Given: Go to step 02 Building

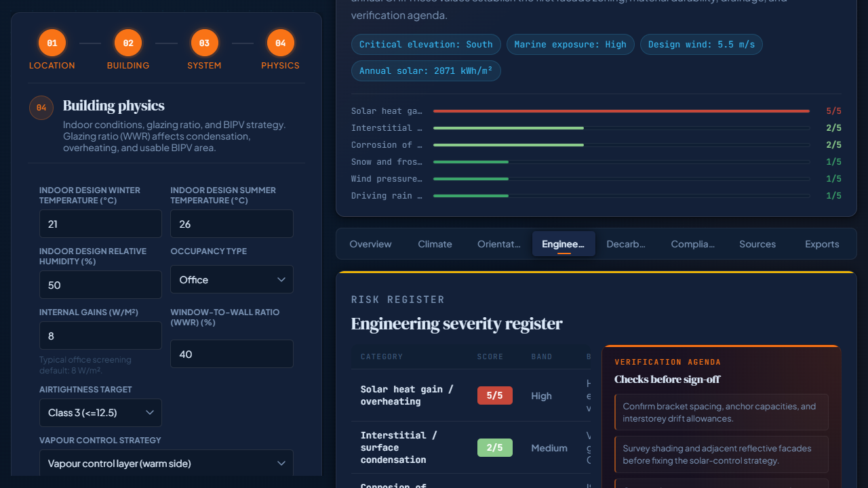Looking at the screenshot, I should [128, 50].
